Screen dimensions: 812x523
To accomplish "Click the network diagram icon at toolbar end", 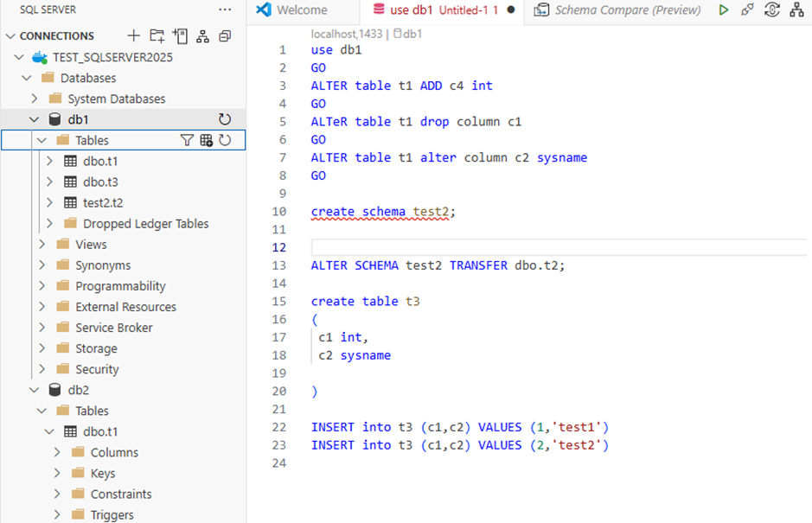I will [x=796, y=10].
